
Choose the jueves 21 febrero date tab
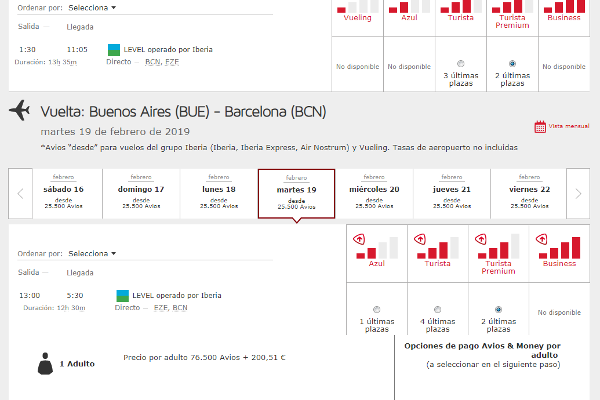(452, 194)
